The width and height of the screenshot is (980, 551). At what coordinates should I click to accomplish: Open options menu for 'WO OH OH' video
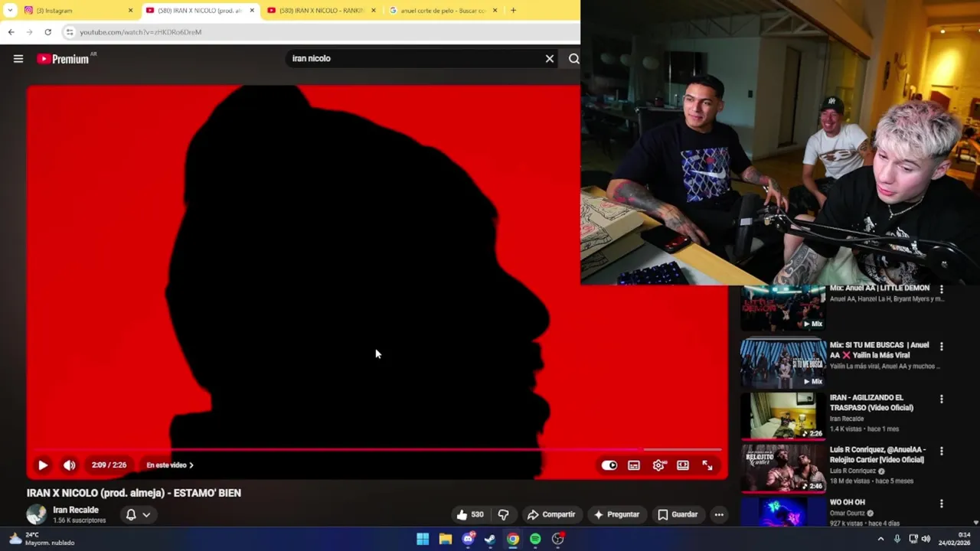(x=942, y=504)
